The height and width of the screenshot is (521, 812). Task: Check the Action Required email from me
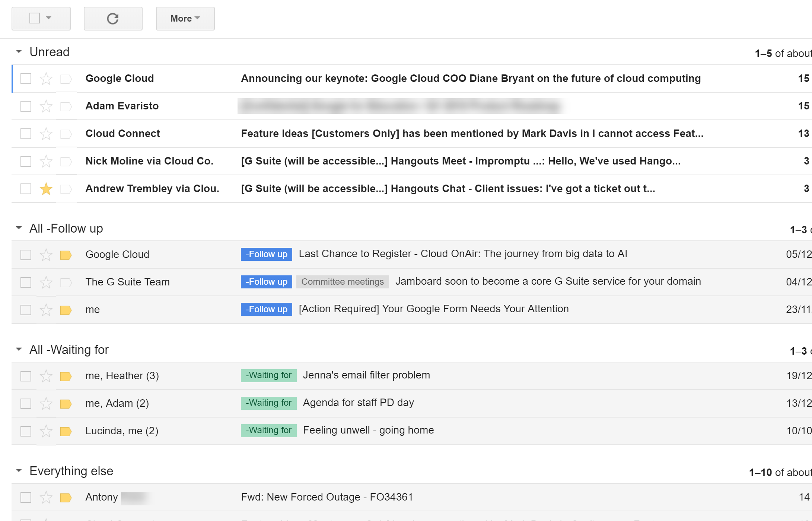point(26,310)
